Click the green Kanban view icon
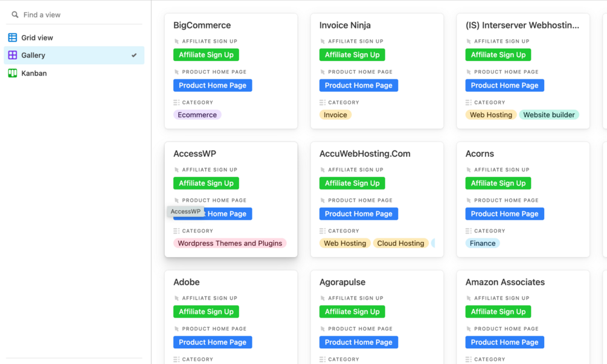 tap(13, 73)
